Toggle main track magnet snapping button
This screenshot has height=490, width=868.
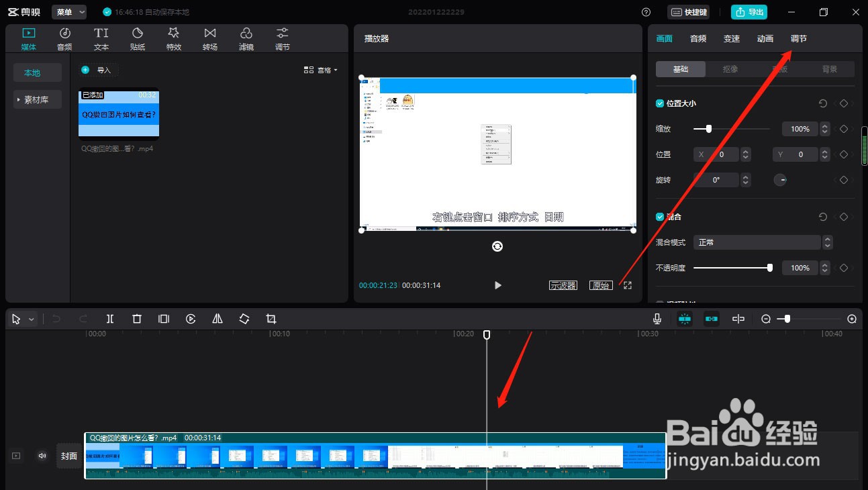point(685,319)
